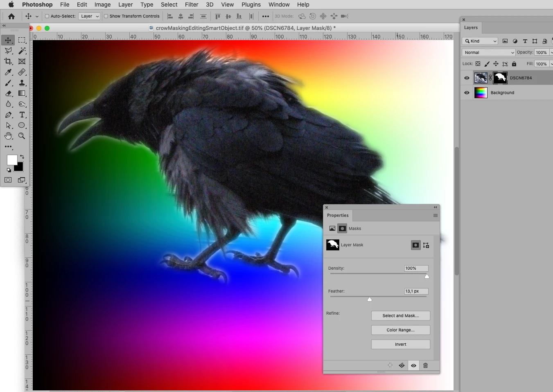Viewport: 553px width, 392px height.
Task: Open the Select menu
Action: coord(169,5)
